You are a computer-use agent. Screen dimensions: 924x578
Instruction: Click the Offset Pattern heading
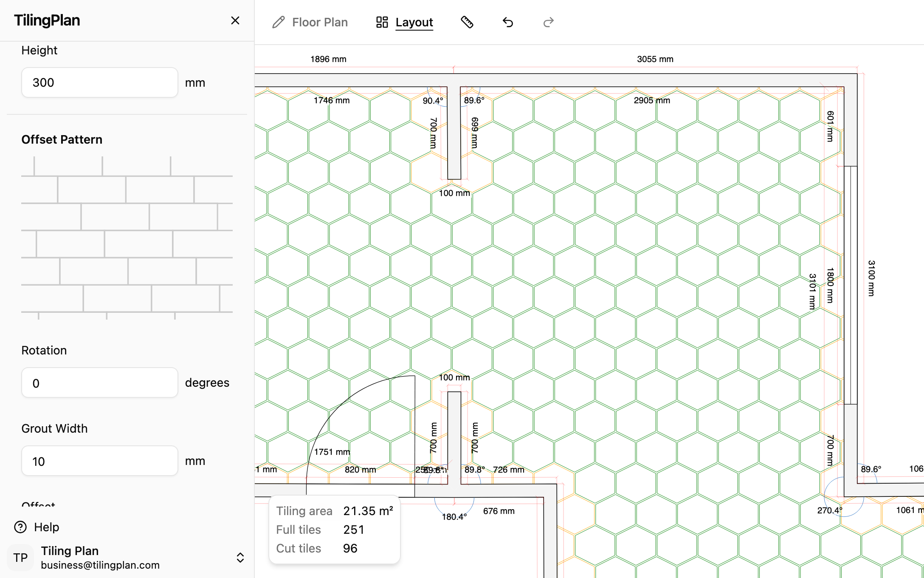pyautogui.click(x=62, y=139)
